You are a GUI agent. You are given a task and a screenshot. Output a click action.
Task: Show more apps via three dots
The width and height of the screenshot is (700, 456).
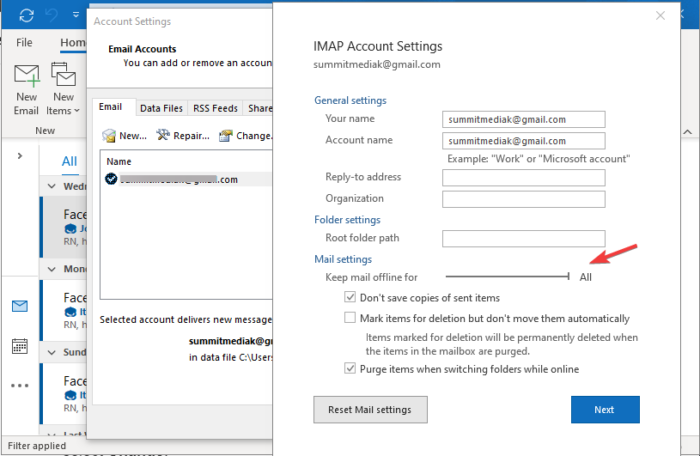point(20,385)
